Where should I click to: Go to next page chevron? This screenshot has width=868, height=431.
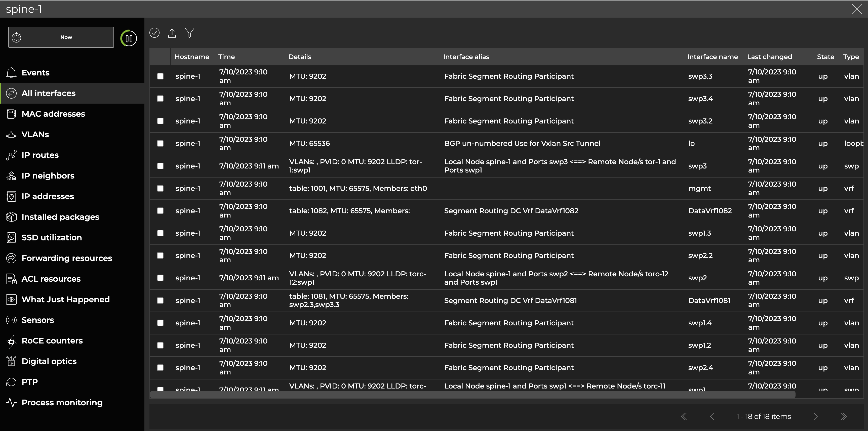coord(815,416)
